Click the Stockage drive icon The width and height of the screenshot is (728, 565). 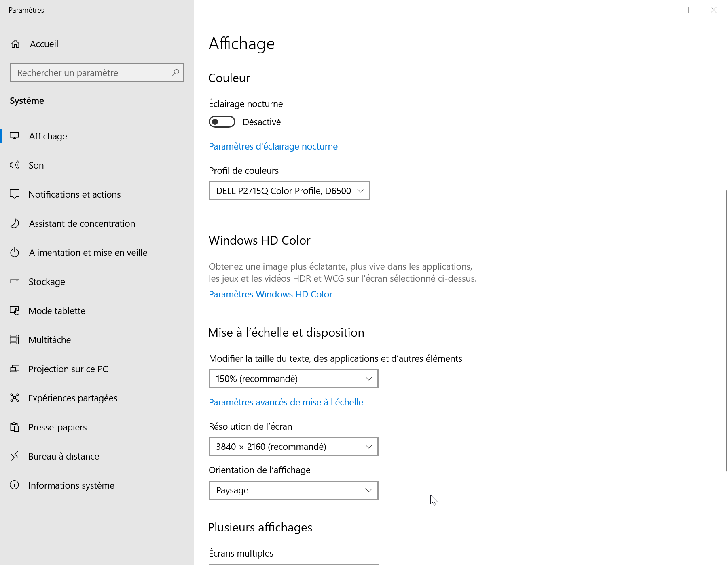click(x=15, y=281)
